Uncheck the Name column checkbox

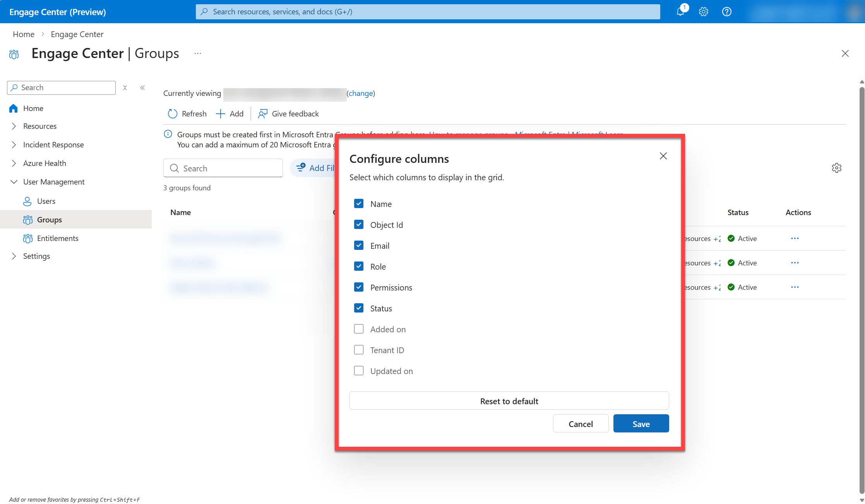(359, 203)
